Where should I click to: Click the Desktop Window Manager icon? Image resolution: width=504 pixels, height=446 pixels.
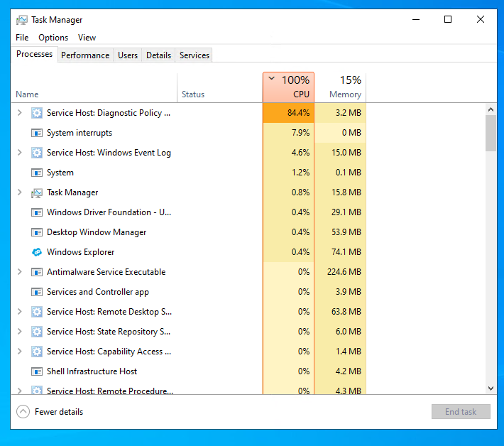37,232
